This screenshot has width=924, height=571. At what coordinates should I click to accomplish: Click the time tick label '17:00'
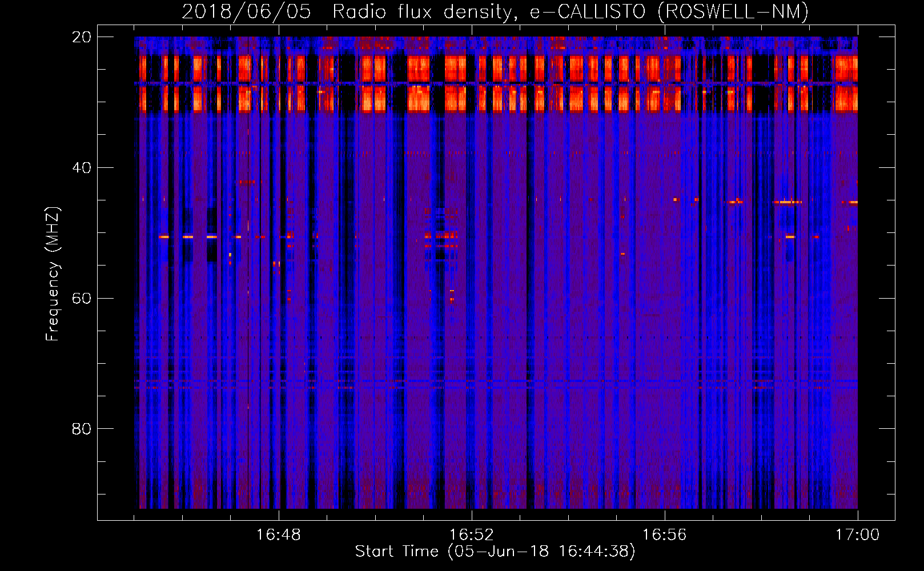tap(858, 535)
